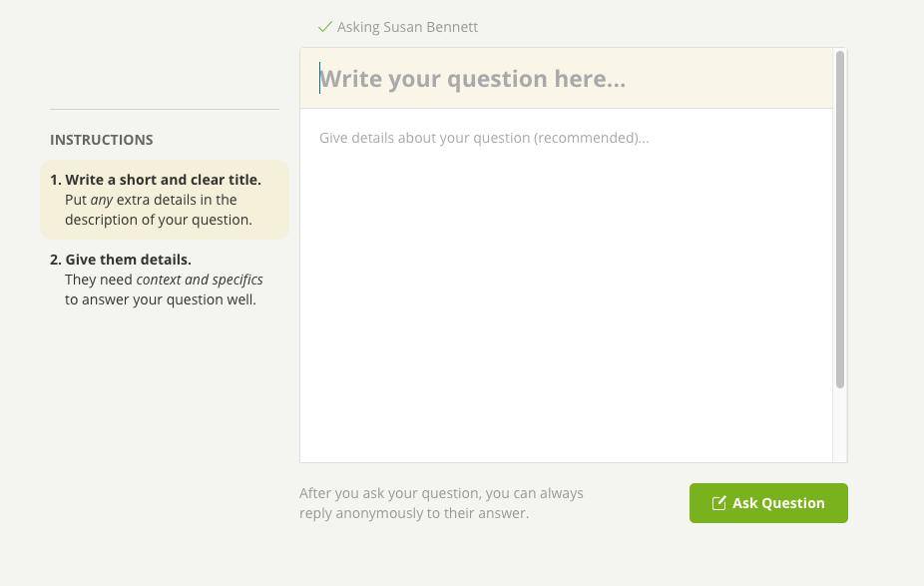This screenshot has width=924, height=586.
Task: Select the "Write a short and clear title" step
Action: (x=163, y=180)
